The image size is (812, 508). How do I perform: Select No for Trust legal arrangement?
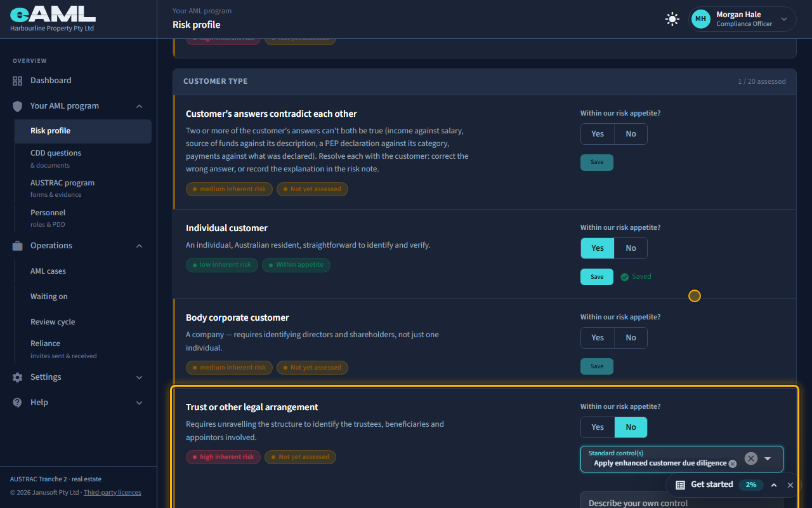pyautogui.click(x=631, y=427)
